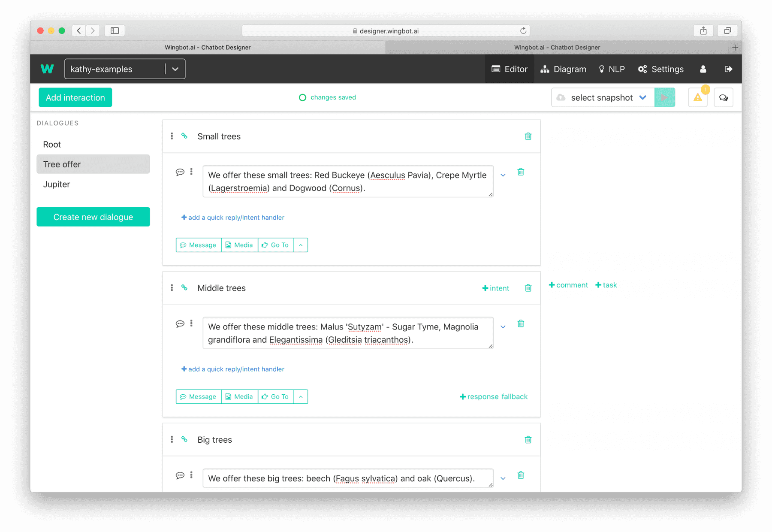Screen dimensions: 772x532
Task: Add a quick reply under Middle trees
Action: coord(233,369)
